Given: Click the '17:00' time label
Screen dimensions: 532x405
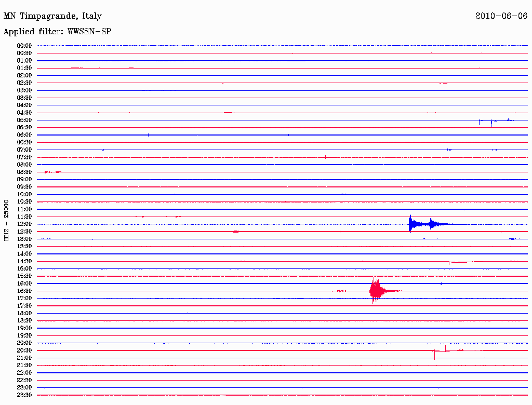Looking at the screenshot, I should (24, 299).
